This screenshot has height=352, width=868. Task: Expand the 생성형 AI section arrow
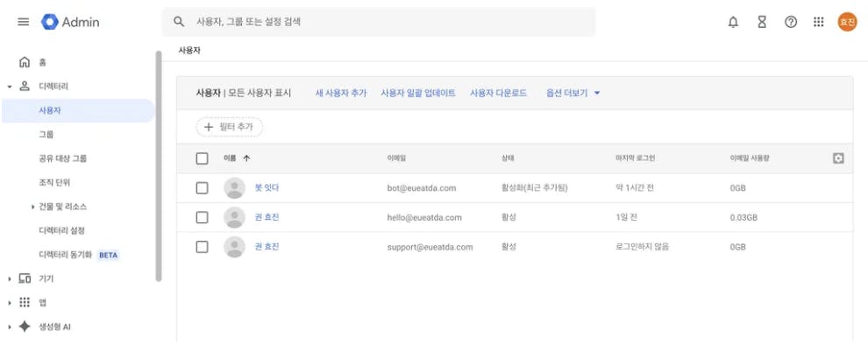pyautogui.click(x=10, y=327)
